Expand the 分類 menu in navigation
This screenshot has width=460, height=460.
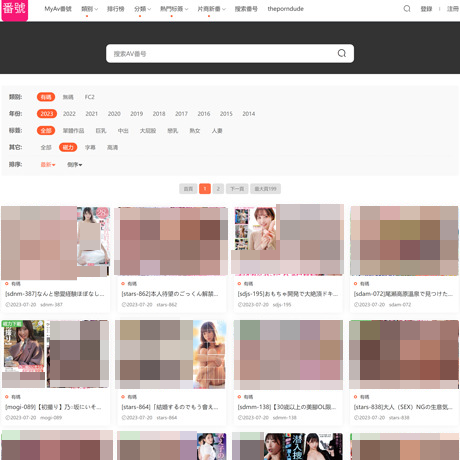[142, 9]
